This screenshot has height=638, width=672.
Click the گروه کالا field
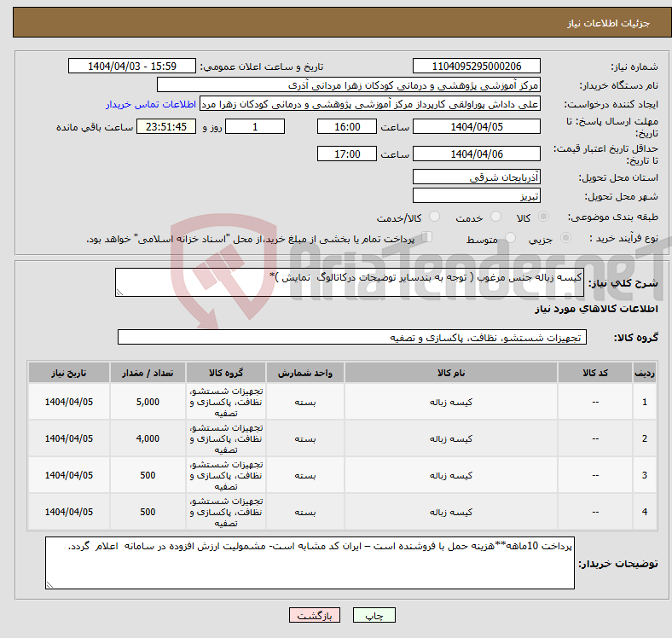352,338
